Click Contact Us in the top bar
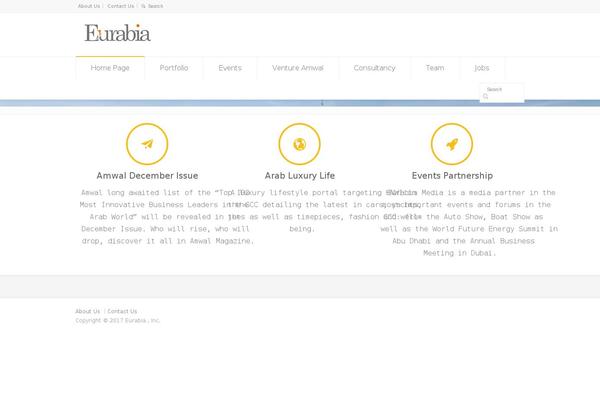Screen dimensions: 600x400 pyautogui.click(x=120, y=6)
